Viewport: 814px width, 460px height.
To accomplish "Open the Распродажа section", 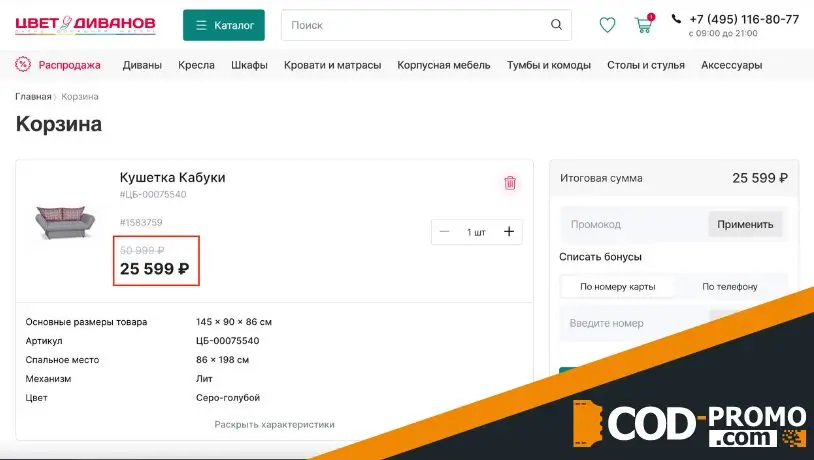I will point(70,65).
